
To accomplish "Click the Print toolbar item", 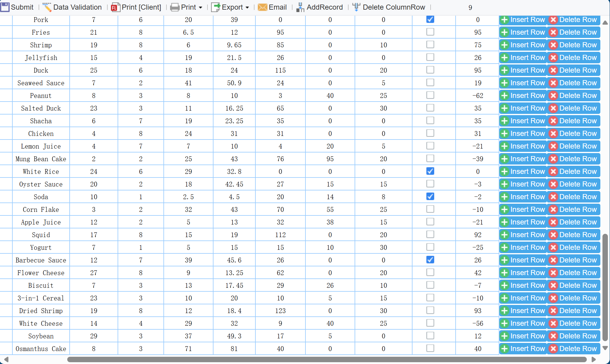I will [x=188, y=7].
